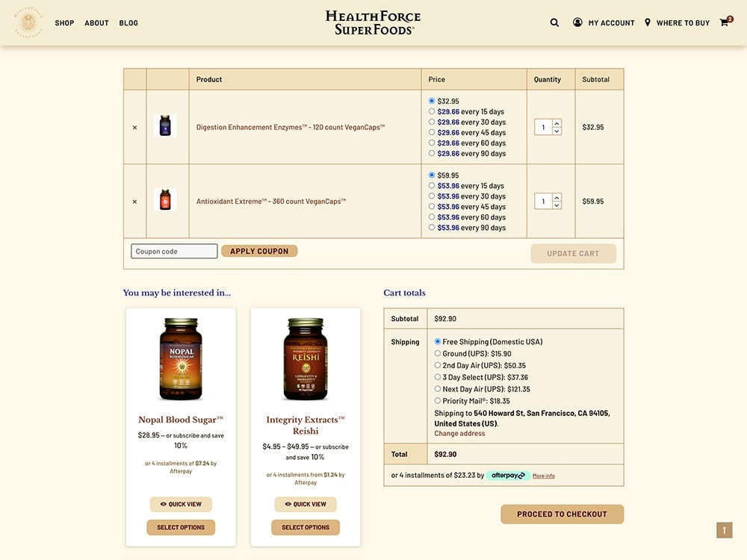747x560 pixels.
Task: Click Apply Coupon button
Action: point(259,251)
